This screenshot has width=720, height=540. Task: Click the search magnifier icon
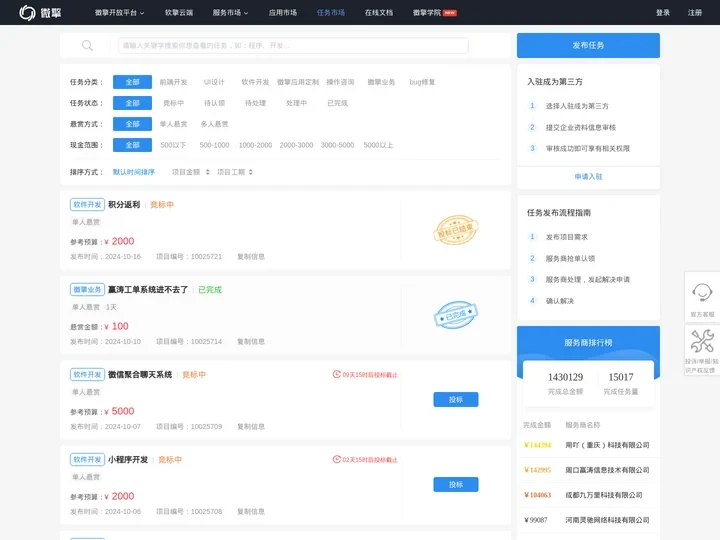(87, 45)
